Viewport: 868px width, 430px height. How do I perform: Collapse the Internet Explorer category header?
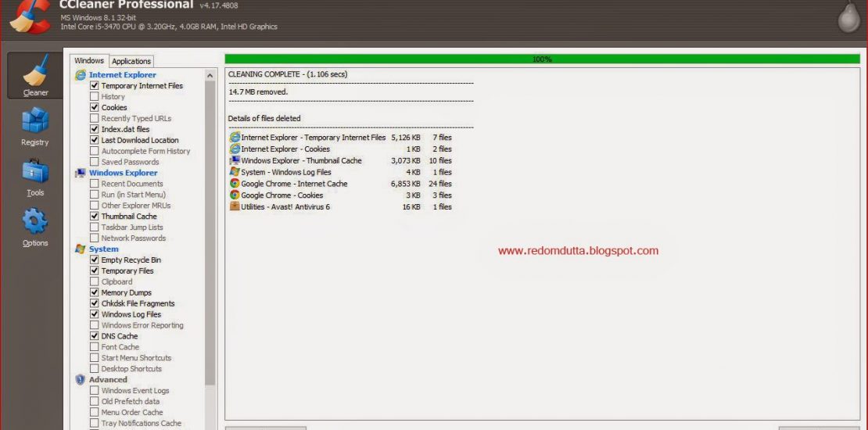(122, 75)
